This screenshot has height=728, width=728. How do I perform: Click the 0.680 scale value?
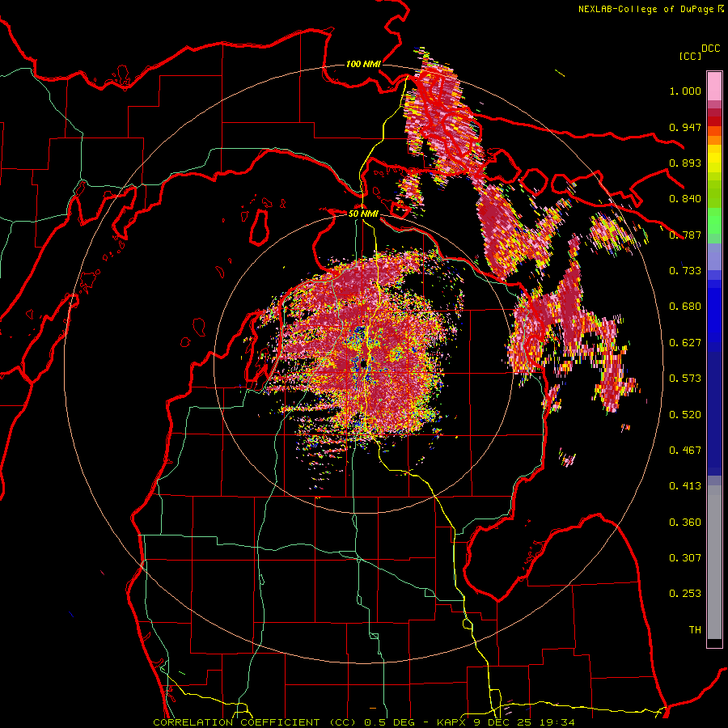(685, 307)
